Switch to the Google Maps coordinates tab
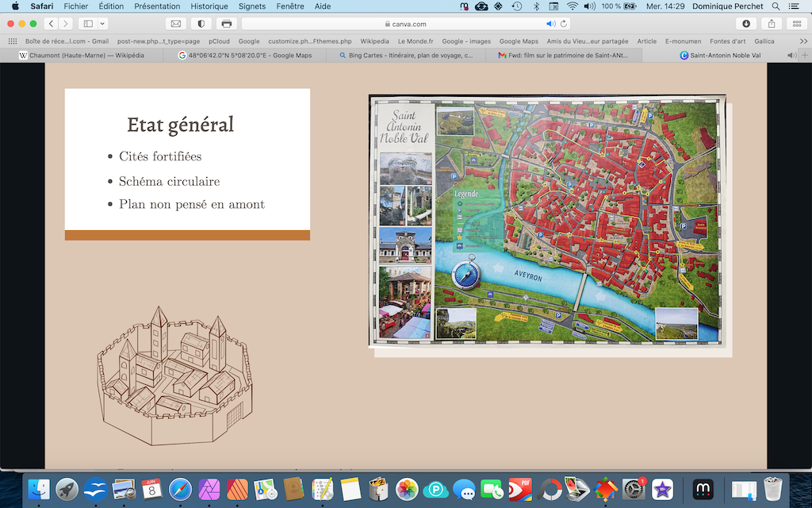Viewport: 812px width, 508px height. point(244,56)
